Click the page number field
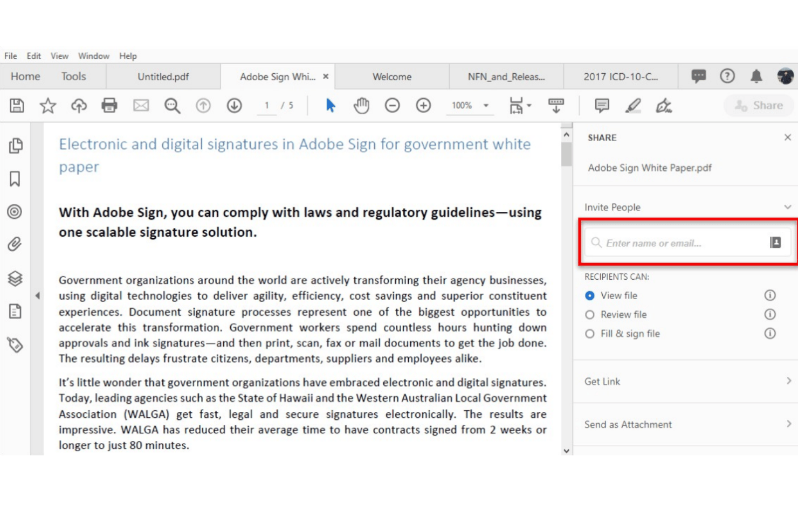The width and height of the screenshot is (798, 532). (266, 106)
